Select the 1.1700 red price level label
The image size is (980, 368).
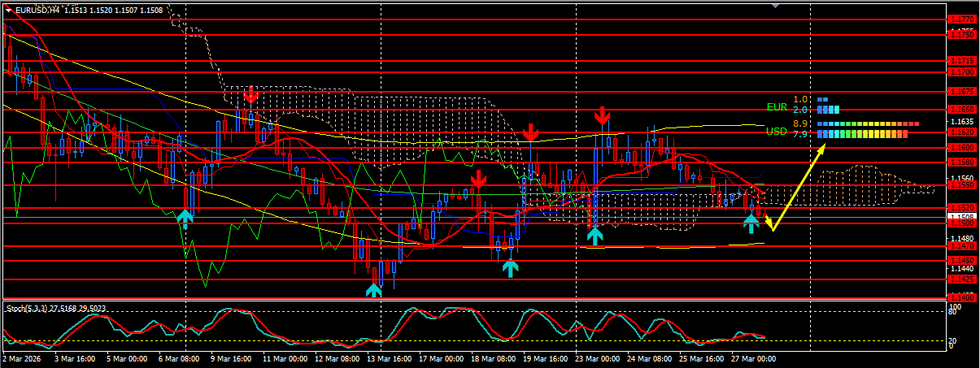point(962,72)
